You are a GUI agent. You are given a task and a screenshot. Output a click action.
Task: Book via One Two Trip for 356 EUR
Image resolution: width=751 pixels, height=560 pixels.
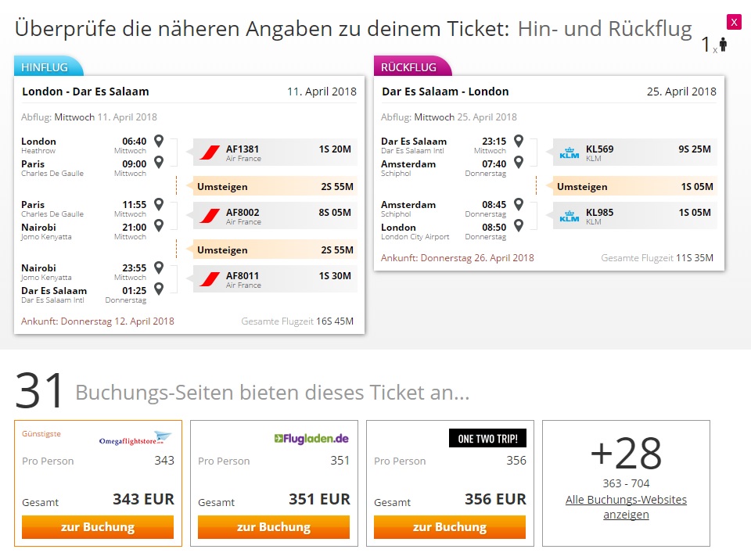[x=450, y=527]
